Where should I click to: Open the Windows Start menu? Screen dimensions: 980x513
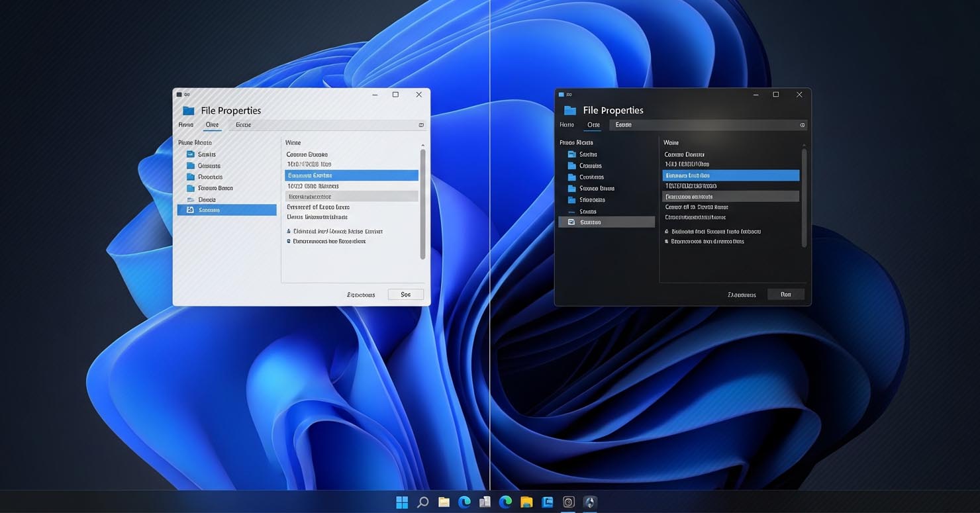pos(402,502)
